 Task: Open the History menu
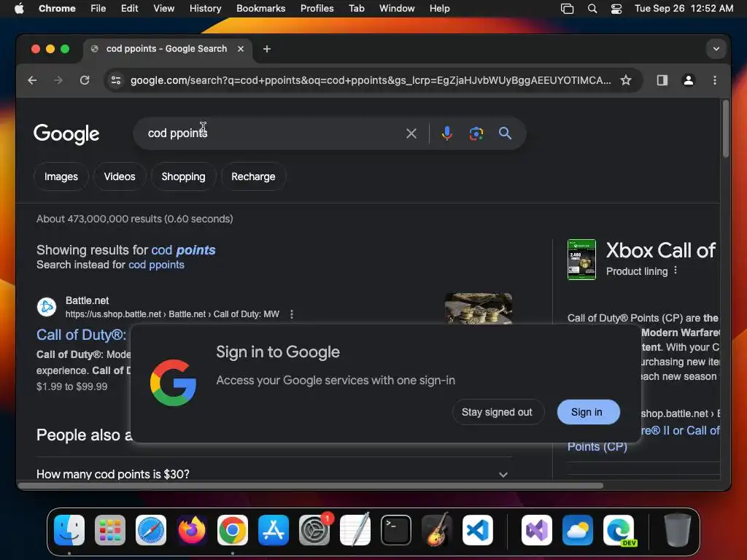pyautogui.click(x=205, y=9)
